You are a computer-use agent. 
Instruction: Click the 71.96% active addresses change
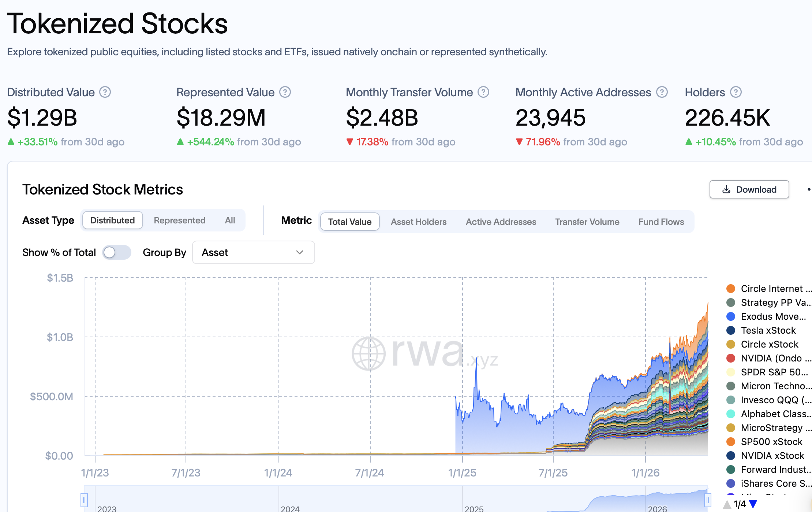coord(543,142)
